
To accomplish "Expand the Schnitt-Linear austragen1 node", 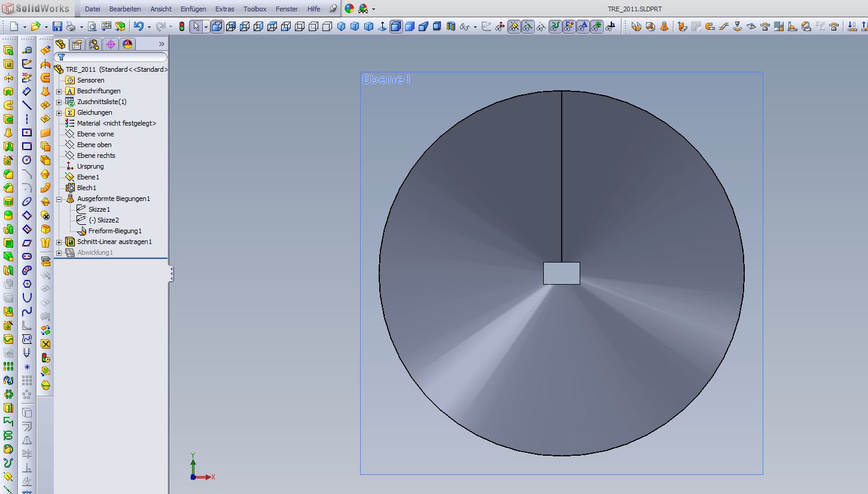I will click(59, 242).
